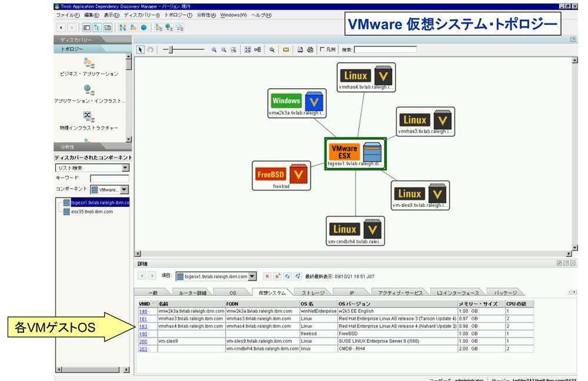Open the 編集 menu

(x=92, y=15)
